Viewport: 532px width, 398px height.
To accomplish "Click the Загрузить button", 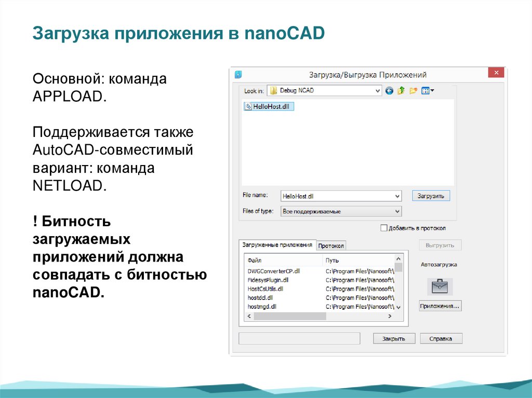I will [x=431, y=196].
